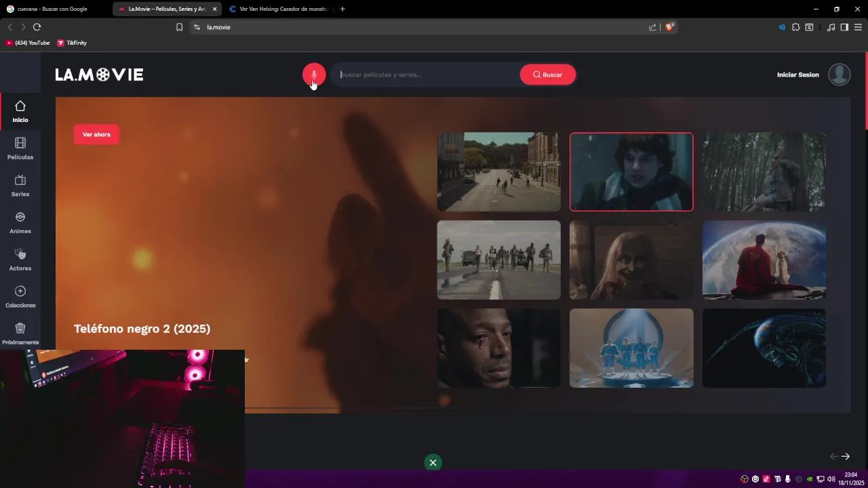Open the browser music playlist icon

(x=831, y=27)
